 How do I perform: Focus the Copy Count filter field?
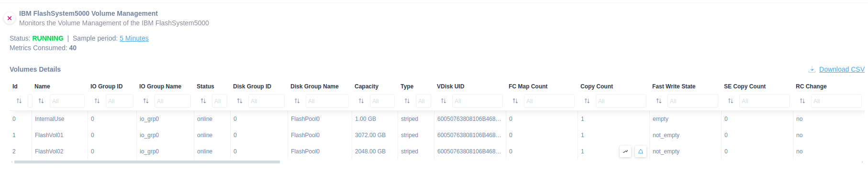[x=621, y=101]
